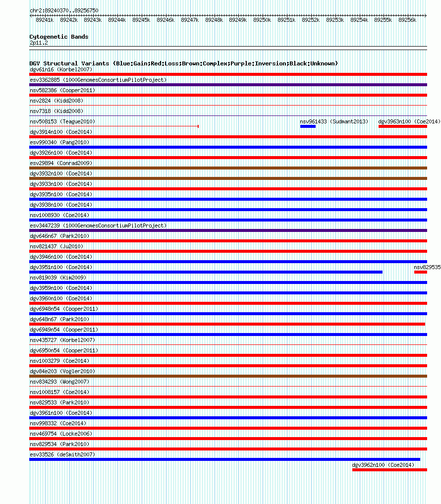Click the 89252k position on the ruler
The image size is (441, 504).
tap(311, 20)
